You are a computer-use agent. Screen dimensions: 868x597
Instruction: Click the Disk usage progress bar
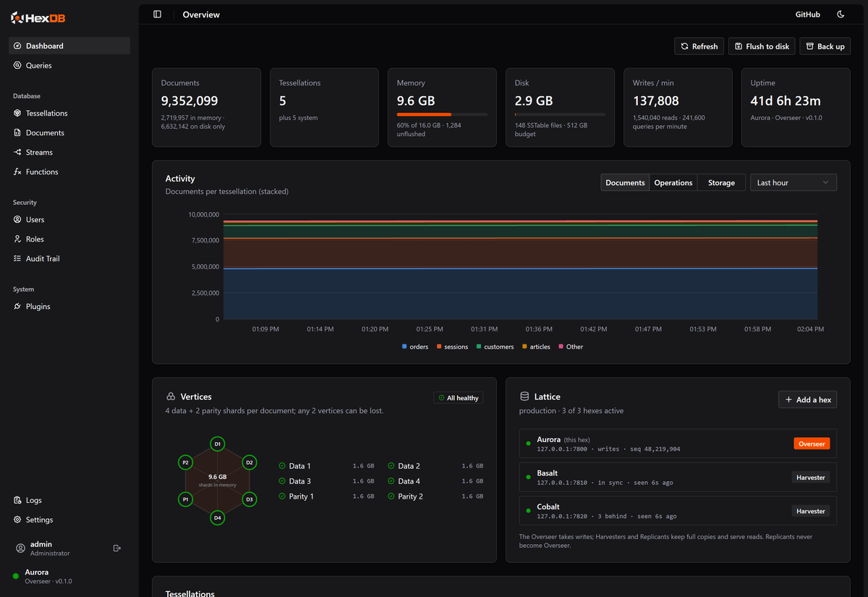point(561,114)
